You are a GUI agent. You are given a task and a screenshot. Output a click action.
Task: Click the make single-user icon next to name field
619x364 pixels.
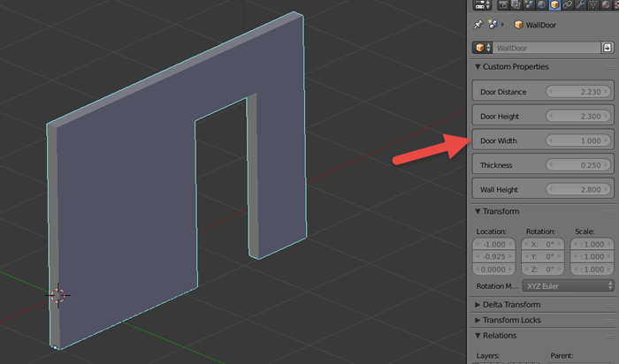coord(608,48)
